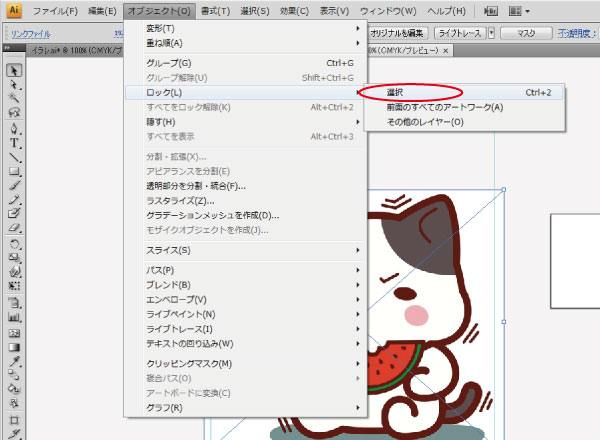Click the ライブトレース button in control bar

click(x=460, y=33)
